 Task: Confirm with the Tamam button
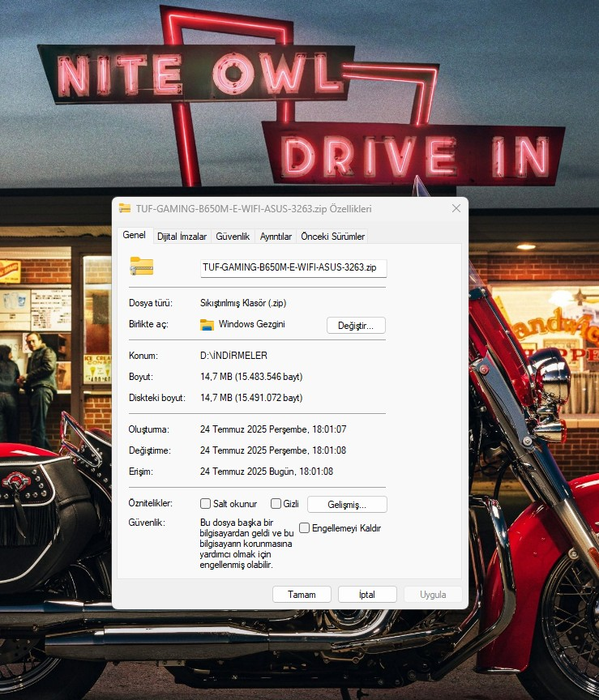coord(302,595)
